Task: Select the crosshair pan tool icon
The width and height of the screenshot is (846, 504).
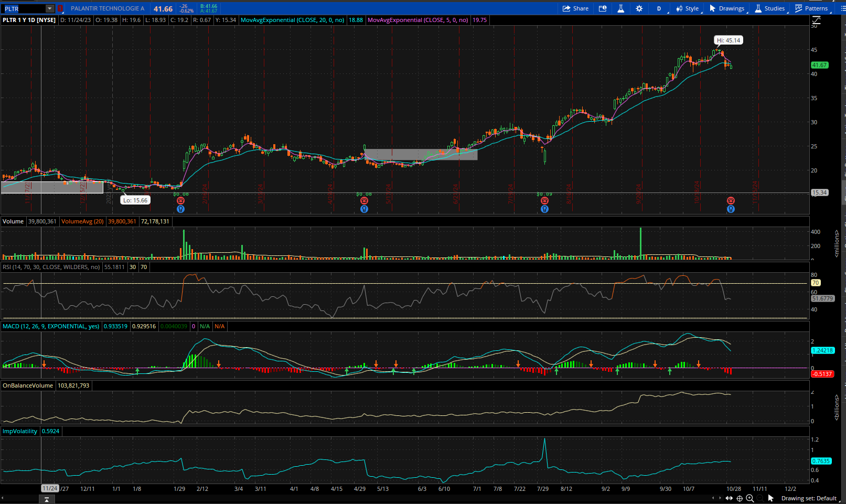Action: [x=740, y=498]
